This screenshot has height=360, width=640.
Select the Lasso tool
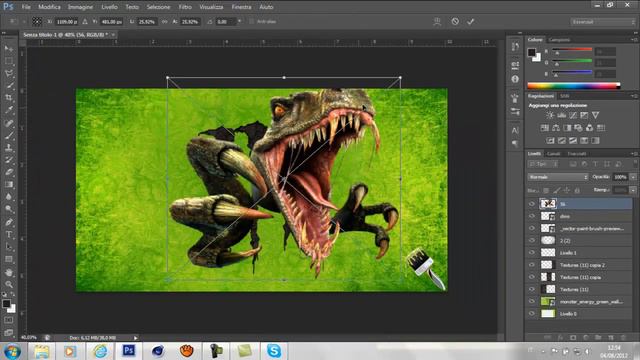click(9, 73)
